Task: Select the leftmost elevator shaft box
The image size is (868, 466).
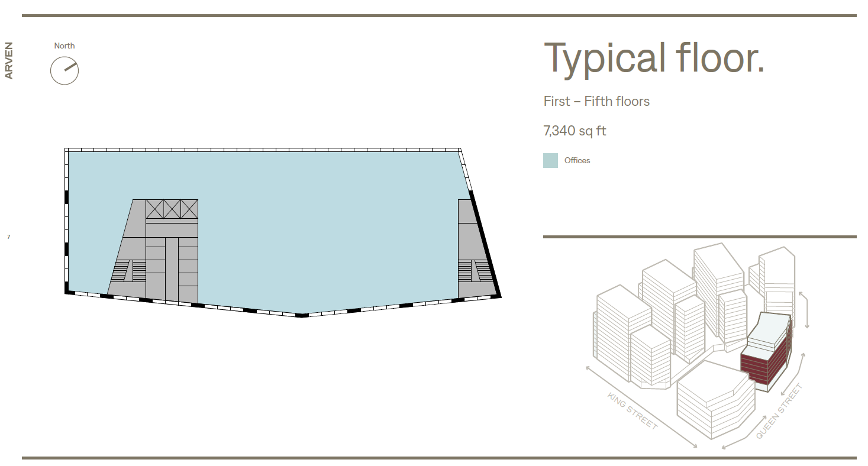Action: pos(154,209)
